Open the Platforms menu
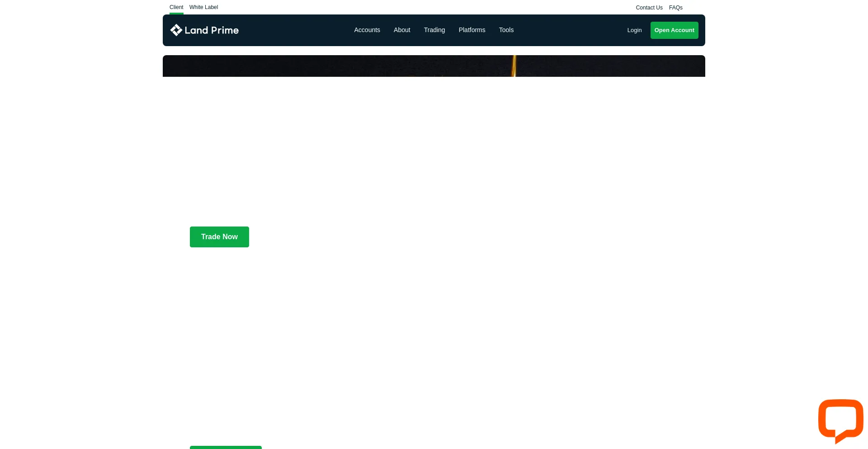Viewport: 868px width, 449px height. [472, 30]
